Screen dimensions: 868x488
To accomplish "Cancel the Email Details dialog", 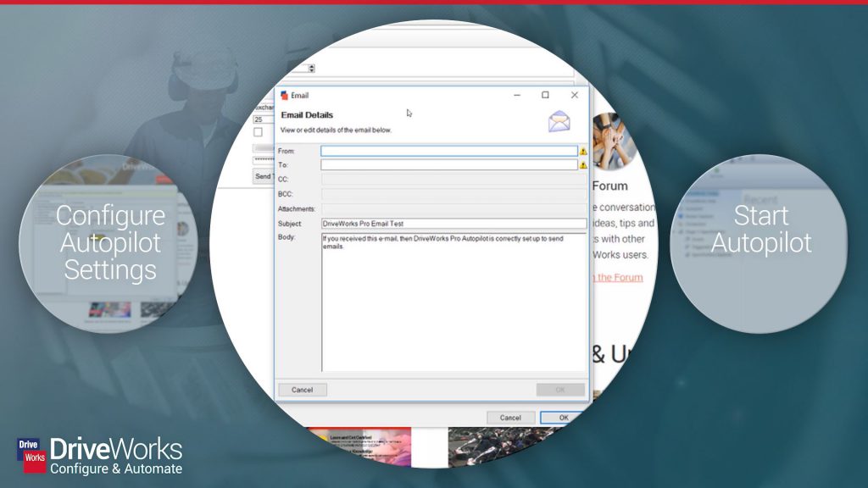I will pyautogui.click(x=303, y=390).
